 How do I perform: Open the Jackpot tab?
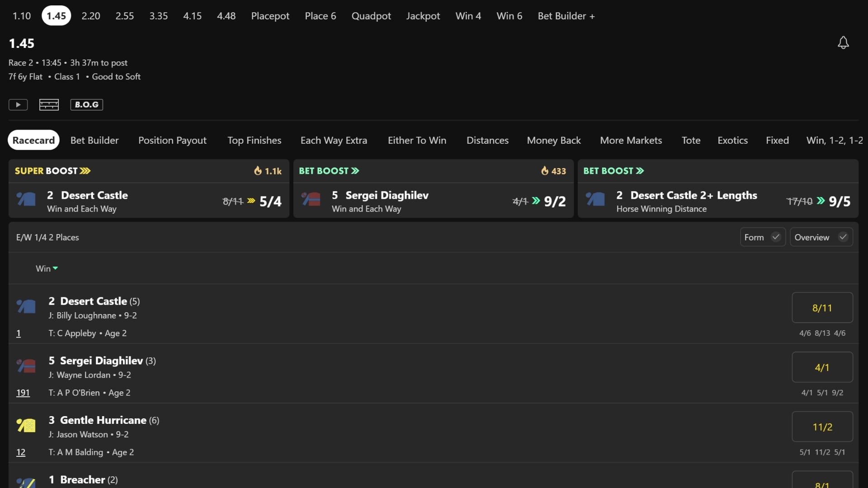pos(423,16)
